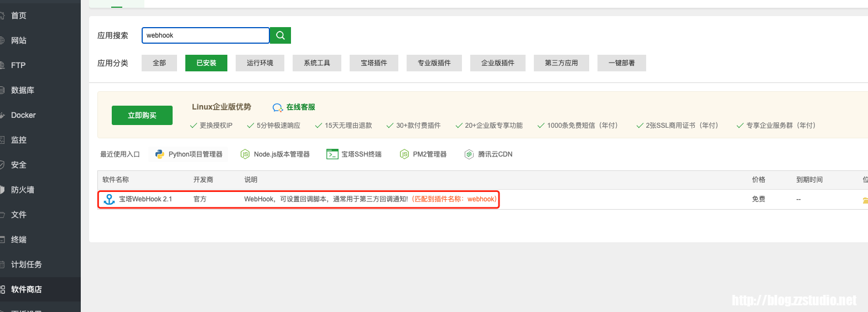Viewport: 868px width, 312px height.
Task: Select the 一键部署 category tab
Action: (x=622, y=63)
